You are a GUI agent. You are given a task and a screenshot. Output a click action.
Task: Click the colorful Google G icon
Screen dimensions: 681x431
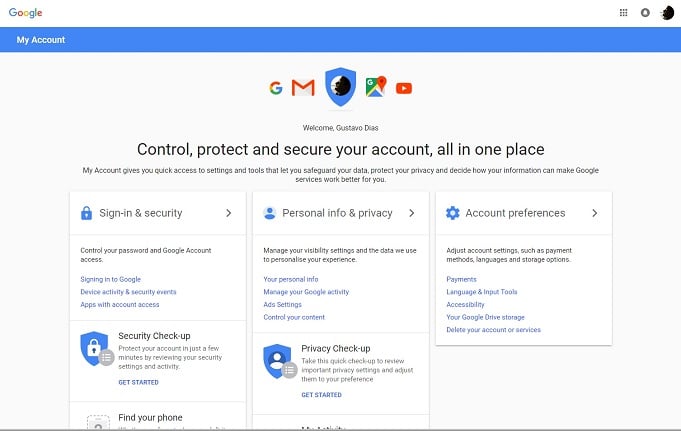[x=276, y=88]
